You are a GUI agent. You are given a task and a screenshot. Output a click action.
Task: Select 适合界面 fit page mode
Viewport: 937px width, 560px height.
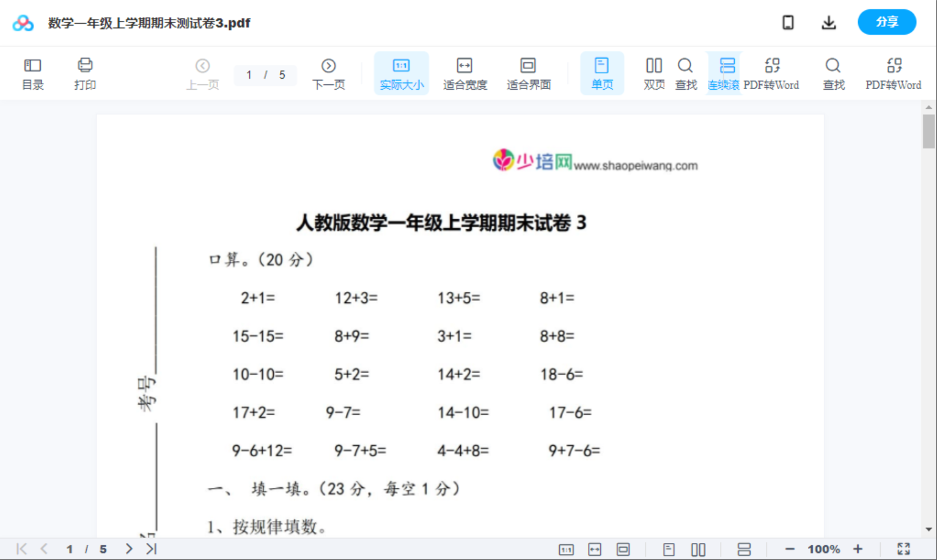(x=527, y=72)
